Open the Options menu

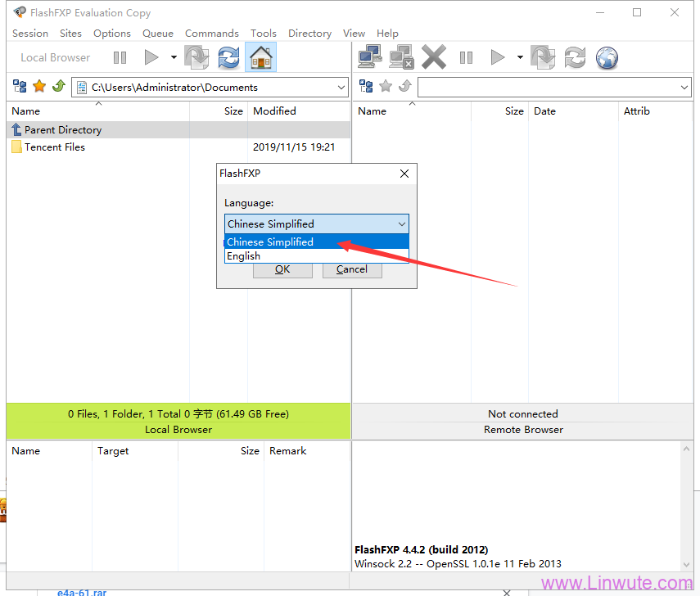[x=112, y=34]
